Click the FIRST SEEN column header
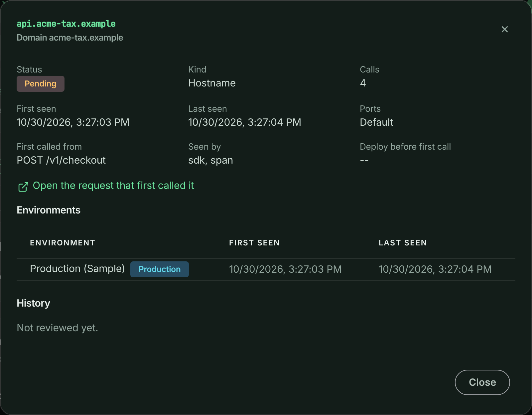532x415 pixels. tap(254, 243)
